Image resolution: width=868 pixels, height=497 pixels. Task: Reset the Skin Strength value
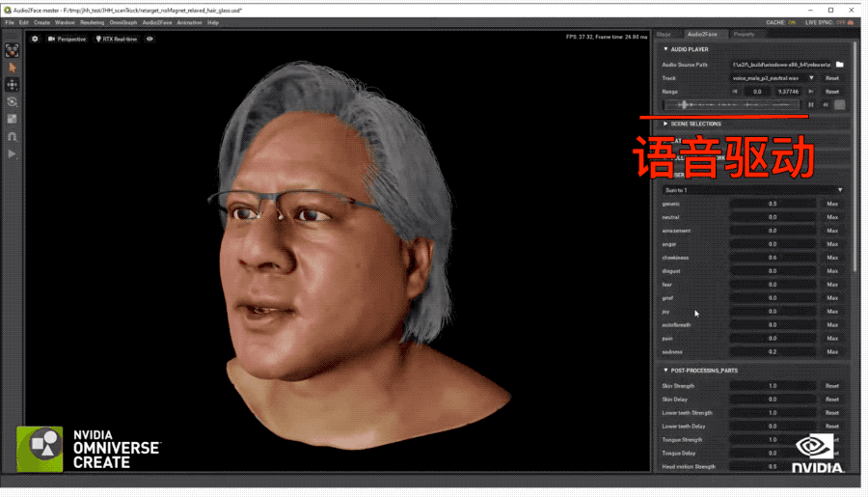click(x=831, y=386)
